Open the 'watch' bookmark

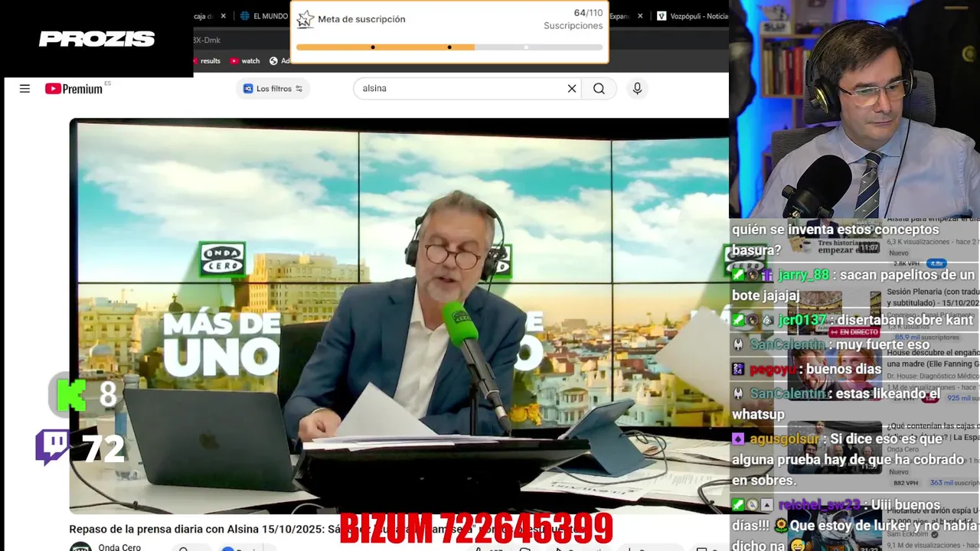point(245,61)
